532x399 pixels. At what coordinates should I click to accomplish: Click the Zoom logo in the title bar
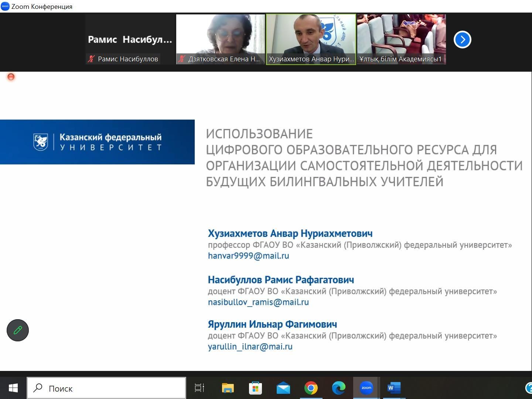(x=5, y=6)
